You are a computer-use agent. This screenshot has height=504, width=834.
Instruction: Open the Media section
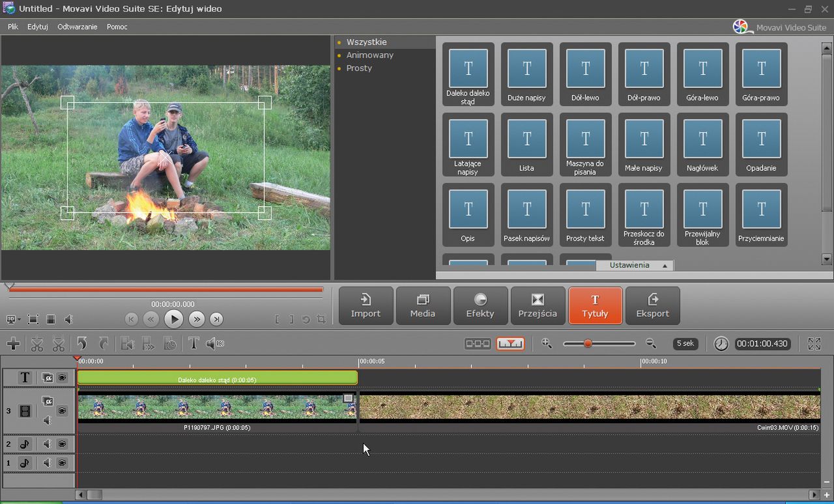coord(423,306)
